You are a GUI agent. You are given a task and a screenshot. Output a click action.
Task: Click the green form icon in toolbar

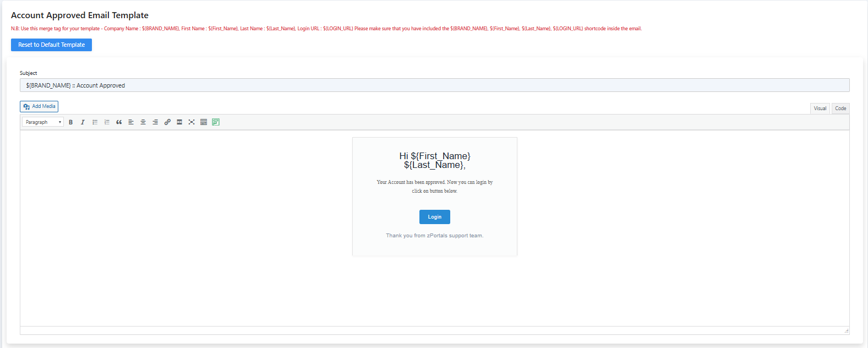216,122
